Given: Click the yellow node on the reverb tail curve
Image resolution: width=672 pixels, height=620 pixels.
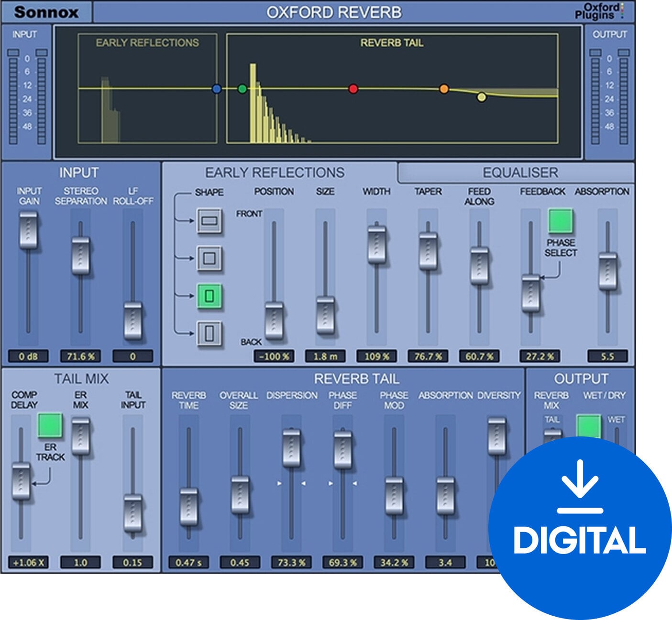Looking at the screenshot, I should coord(481,98).
